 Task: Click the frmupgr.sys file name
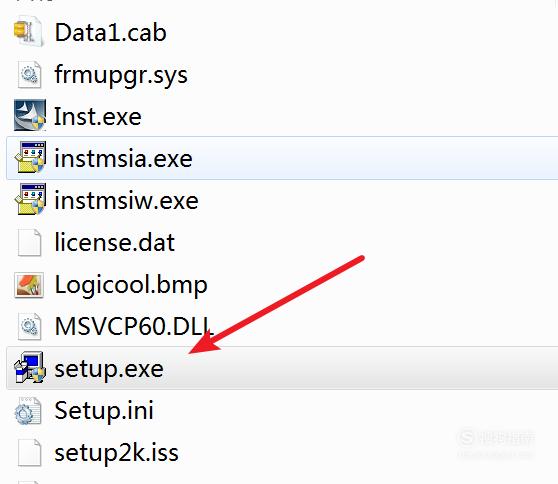[x=121, y=75]
